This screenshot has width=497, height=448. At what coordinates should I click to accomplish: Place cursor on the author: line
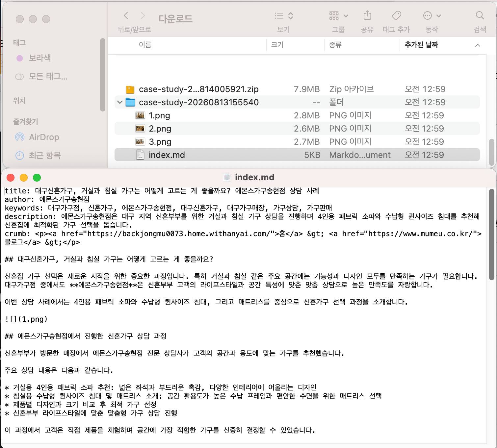(47, 199)
